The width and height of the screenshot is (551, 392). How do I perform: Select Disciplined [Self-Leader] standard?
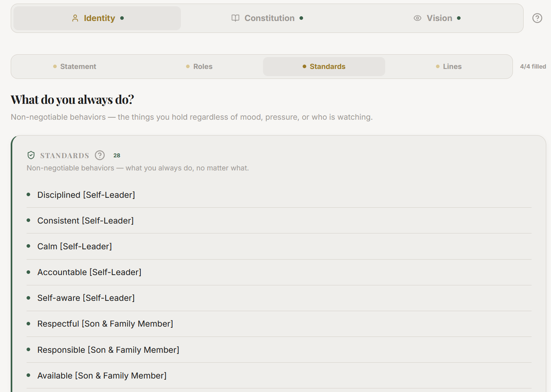[279, 195]
